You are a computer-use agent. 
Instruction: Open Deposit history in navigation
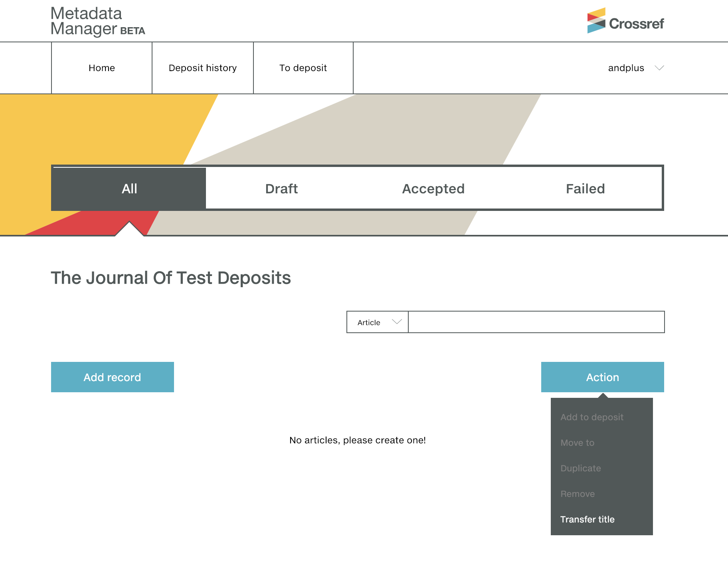click(x=203, y=68)
